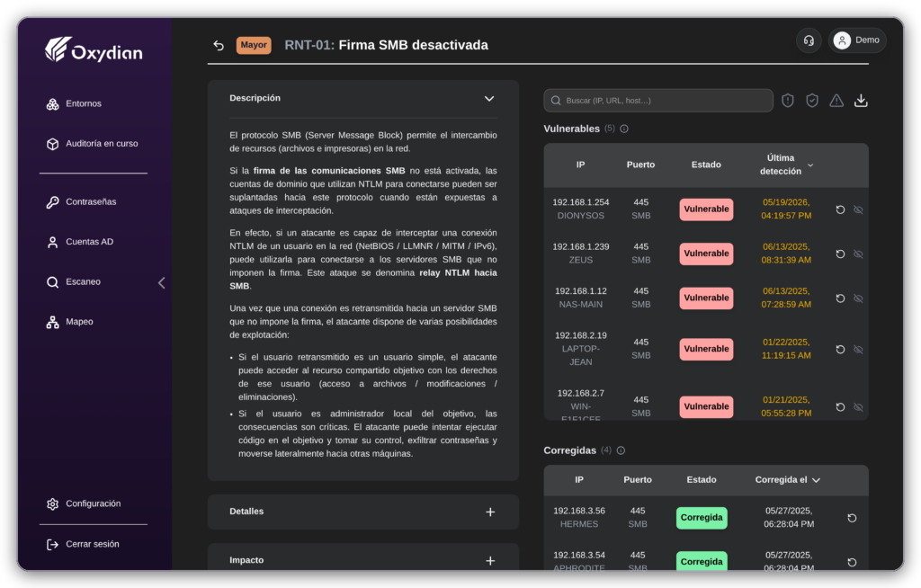921x588 pixels.
Task: Click the gear icon beside Configuración
Action: coord(52,504)
